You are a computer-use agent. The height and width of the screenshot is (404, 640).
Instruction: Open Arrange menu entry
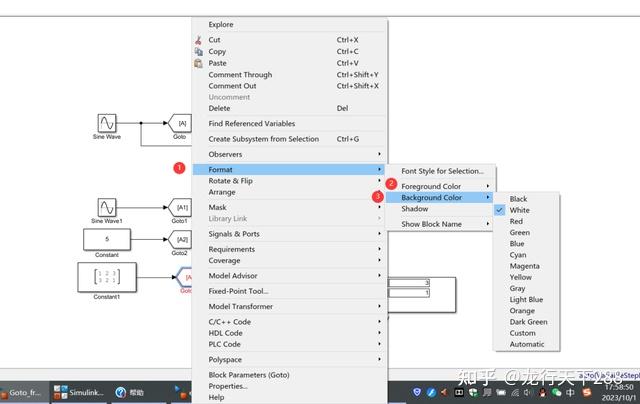tap(289, 192)
